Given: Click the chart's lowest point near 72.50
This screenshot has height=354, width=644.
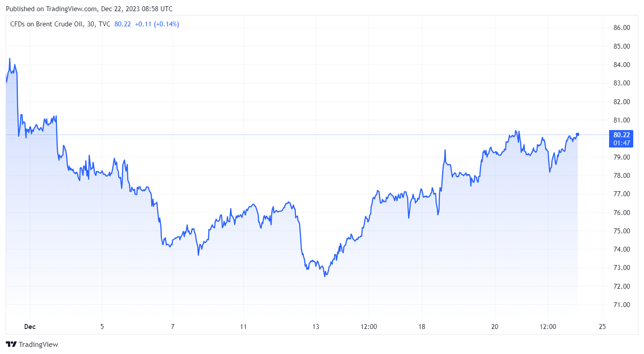Looking at the screenshot, I should click(x=325, y=276).
